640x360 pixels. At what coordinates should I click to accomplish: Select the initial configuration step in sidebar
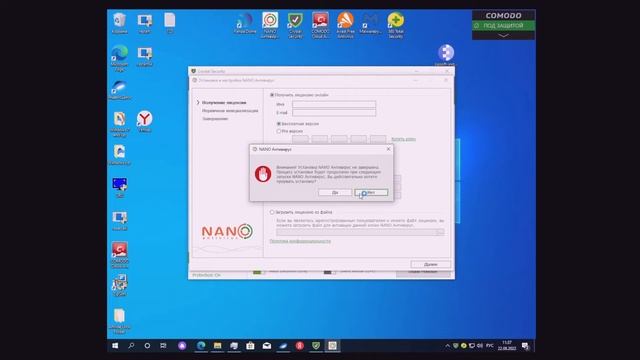230,111
